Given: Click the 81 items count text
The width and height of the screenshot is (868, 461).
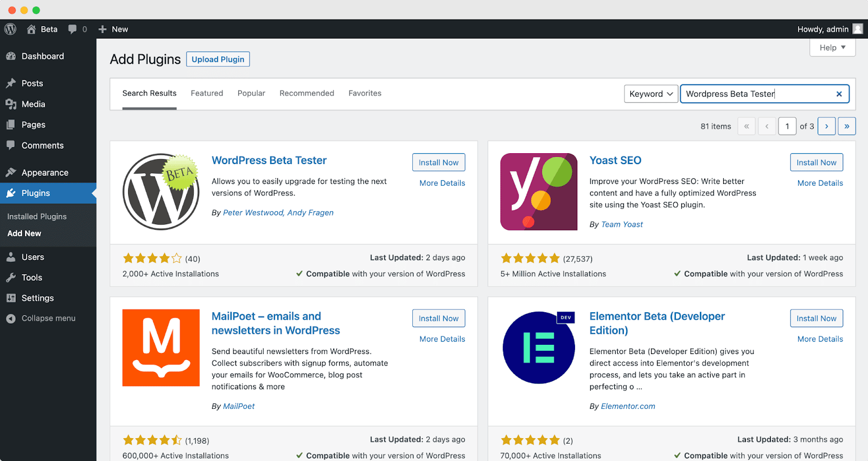Looking at the screenshot, I should [716, 127].
